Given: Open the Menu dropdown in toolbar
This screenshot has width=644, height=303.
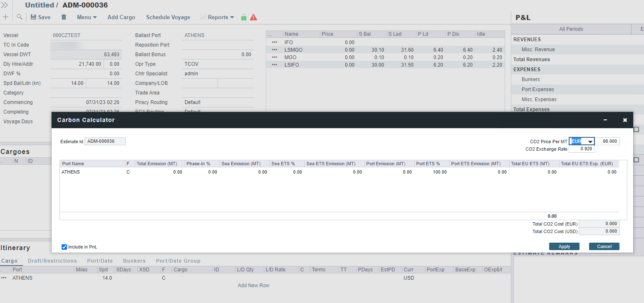Looking at the screenshot, I should (x=87, y=17).
